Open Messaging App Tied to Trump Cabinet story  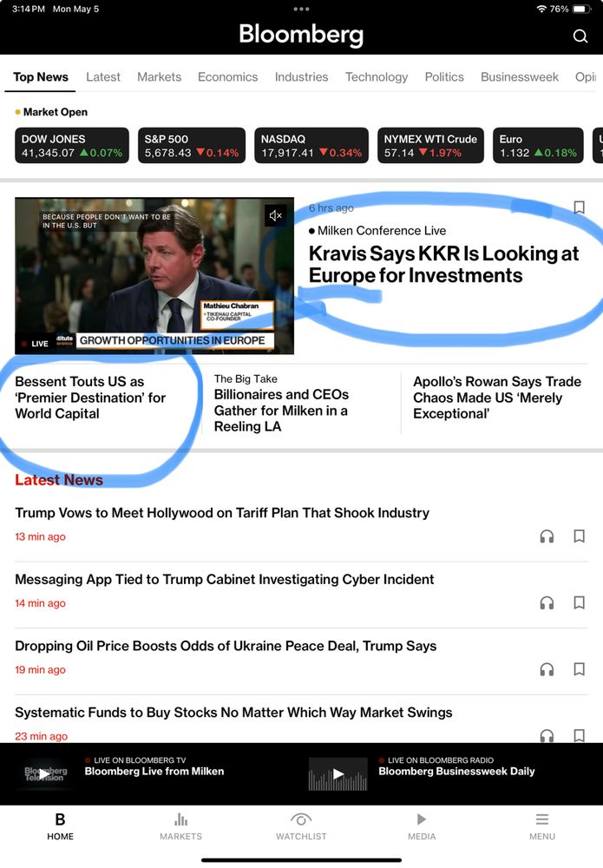[225, 579]
